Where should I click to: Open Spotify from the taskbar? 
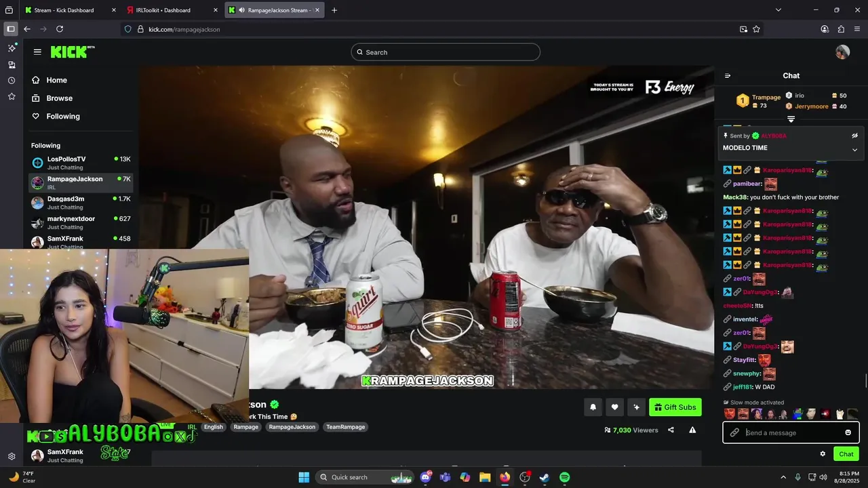[564, 477]
